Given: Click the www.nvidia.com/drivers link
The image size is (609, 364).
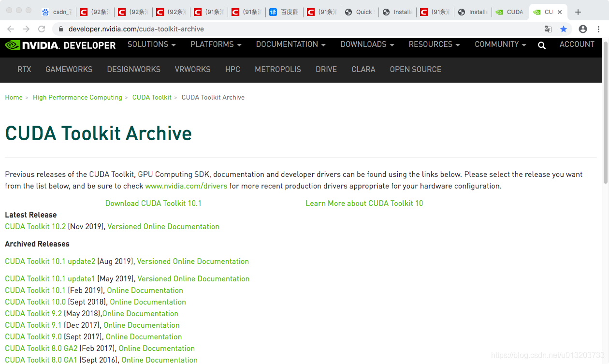Looking at the screenshot, I should (x=186, y=186).
